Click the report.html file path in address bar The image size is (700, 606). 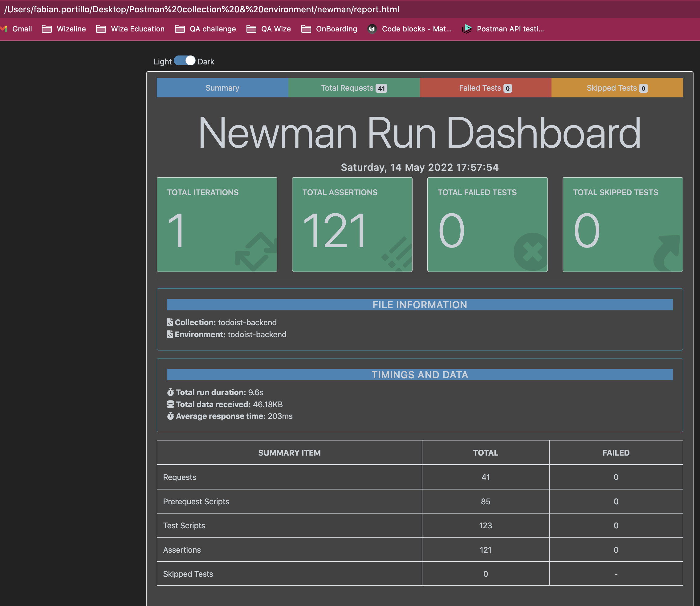click(x=202, y=9)
